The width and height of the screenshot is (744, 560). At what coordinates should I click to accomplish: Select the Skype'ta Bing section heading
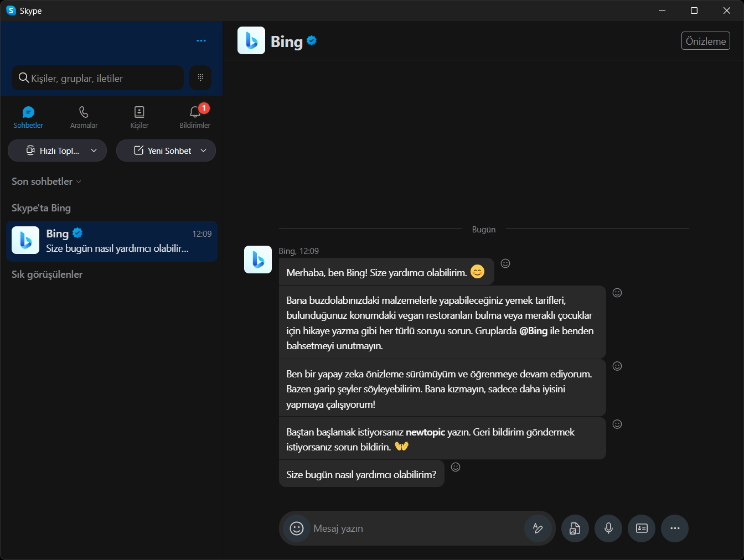41,208
